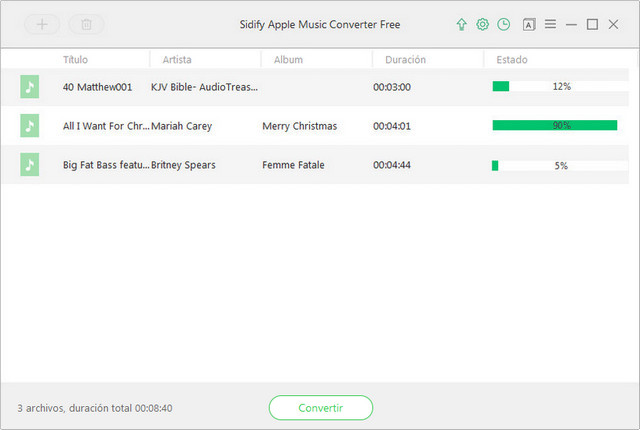
Task: Click the Convertir button
Action: 321,408
